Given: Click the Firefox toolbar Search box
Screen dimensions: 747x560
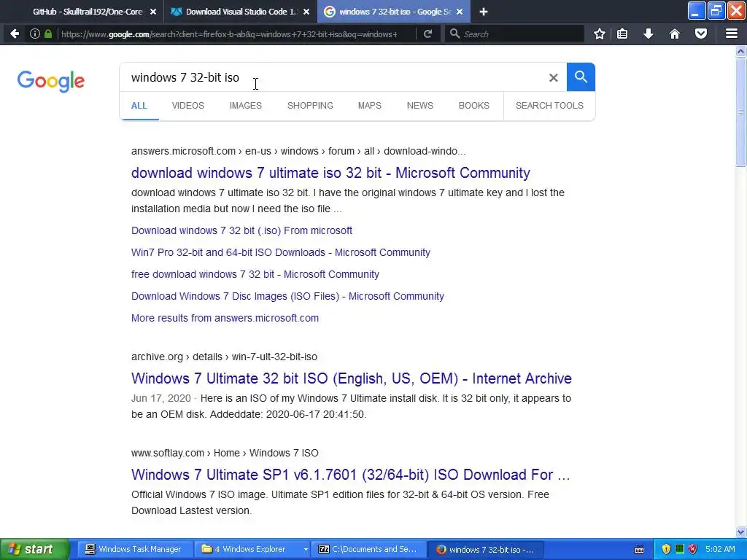Looking at the screenshot, I should (514, 34).
